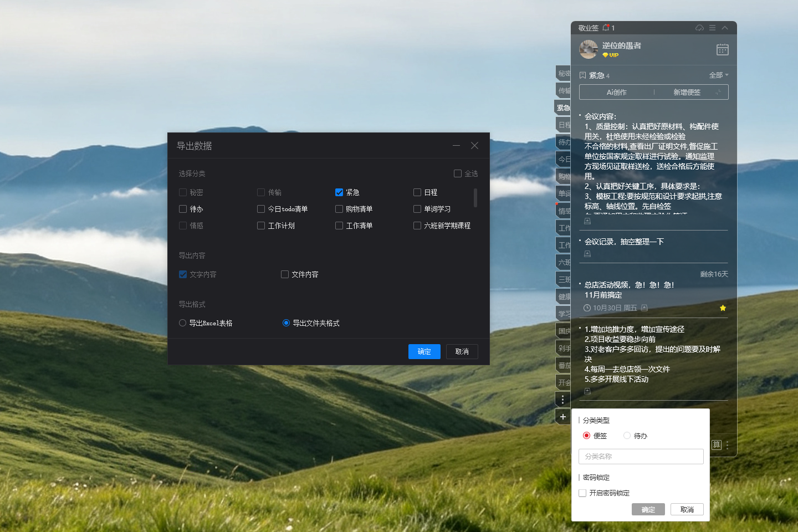Open the notification bell in 敬业签
This screenshot has height=532, width=798.
click(x=606, y=28)
